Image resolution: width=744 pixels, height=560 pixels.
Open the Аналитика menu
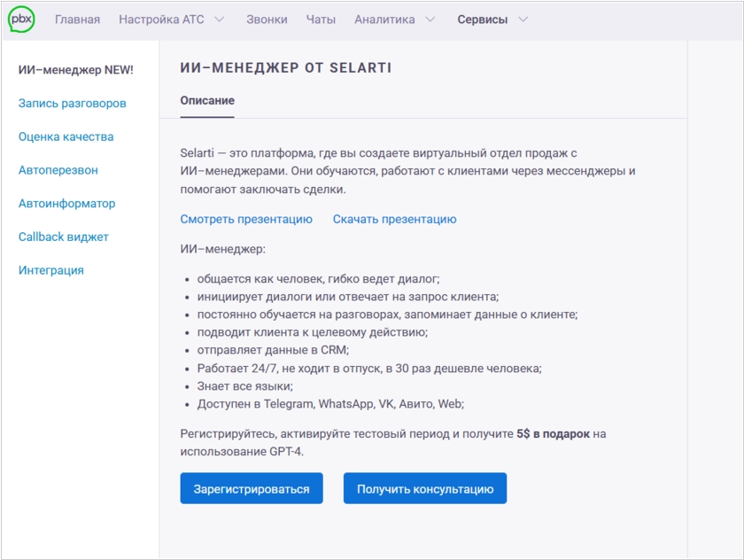click(384, 19)
